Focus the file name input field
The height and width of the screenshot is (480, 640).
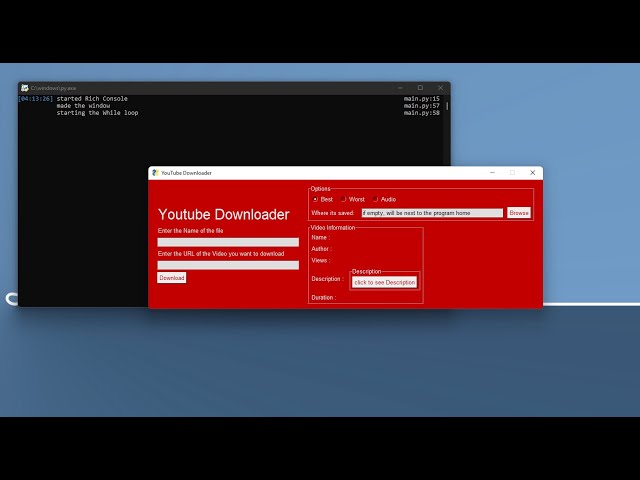click(x=228, y=242)
